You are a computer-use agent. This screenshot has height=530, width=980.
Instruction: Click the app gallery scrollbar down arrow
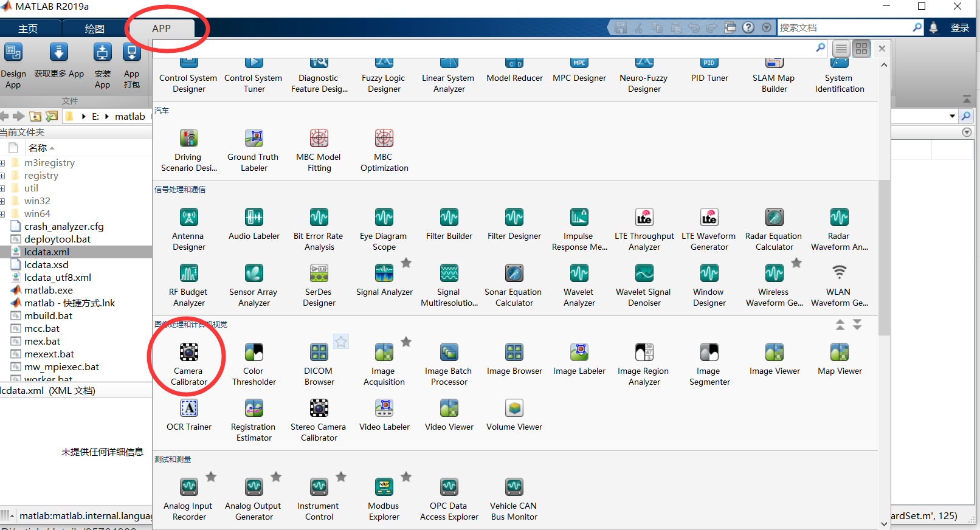[x=884, y=524]
